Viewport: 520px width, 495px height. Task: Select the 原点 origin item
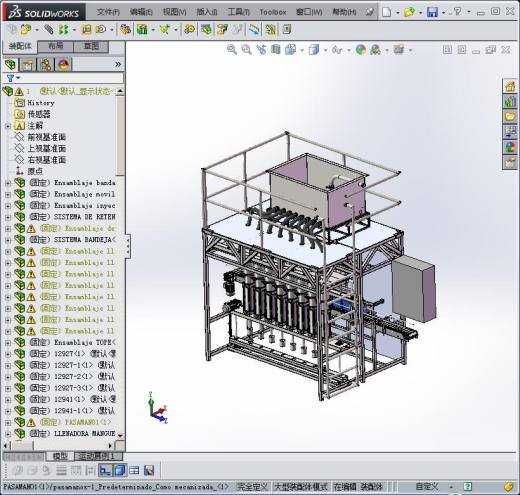[x=35, y=171]
